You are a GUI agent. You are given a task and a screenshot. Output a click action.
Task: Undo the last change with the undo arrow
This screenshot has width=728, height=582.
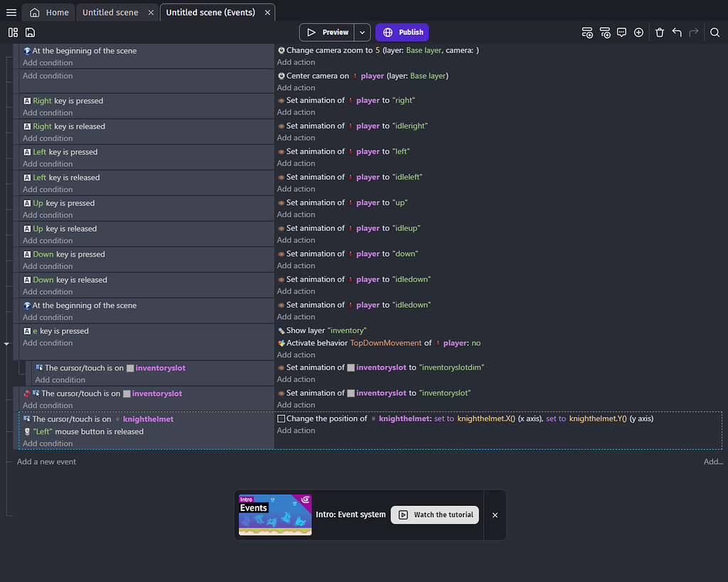tap(676, 32)
